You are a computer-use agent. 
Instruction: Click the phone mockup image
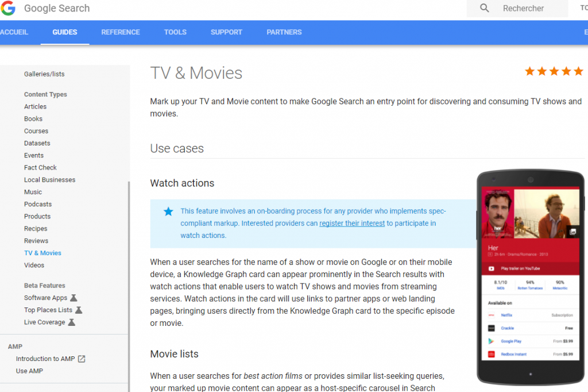coord(530,277)
